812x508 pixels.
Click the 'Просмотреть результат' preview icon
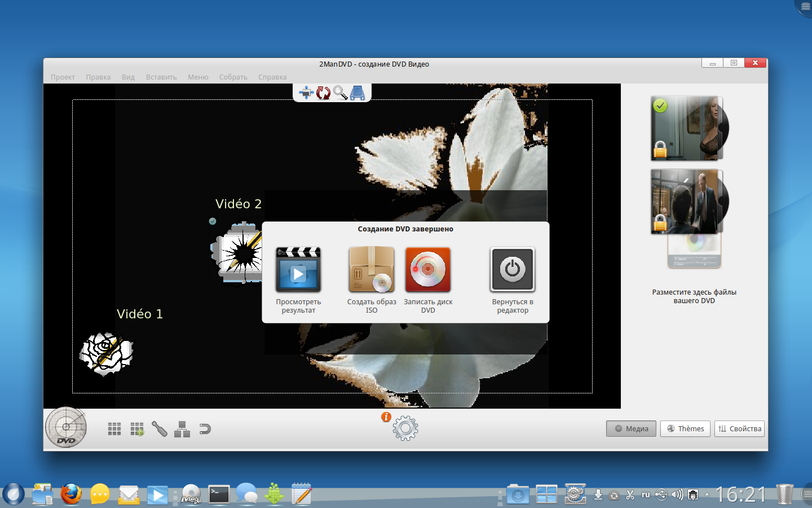tap(298, 270)
